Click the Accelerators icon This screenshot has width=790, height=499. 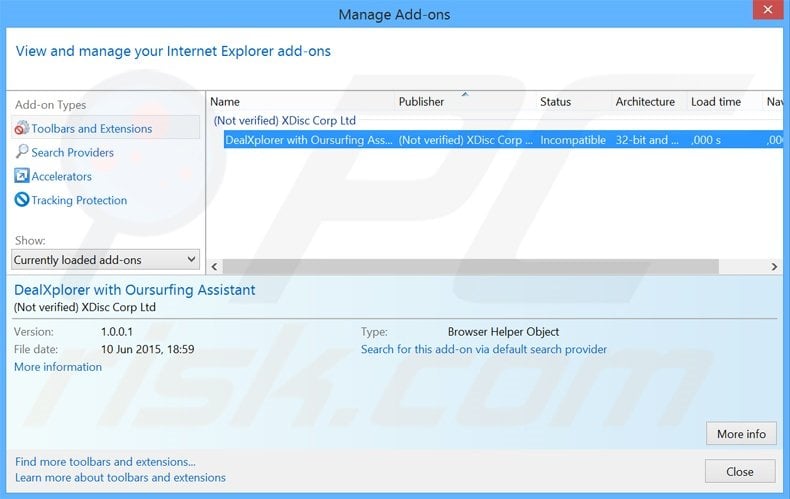(22, 176)
